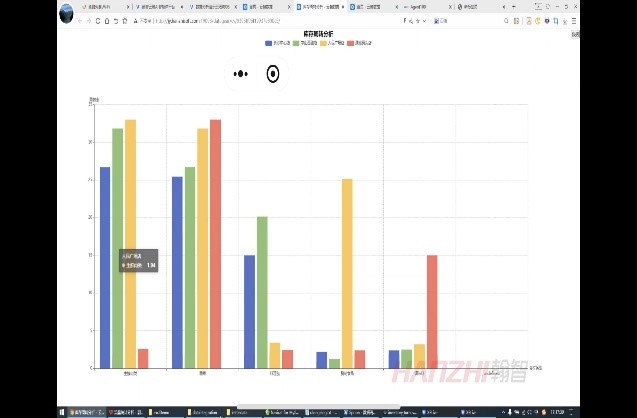Click the green bar in the third group
The width and height of the screenshot is (637, 418).
point(262,290)
